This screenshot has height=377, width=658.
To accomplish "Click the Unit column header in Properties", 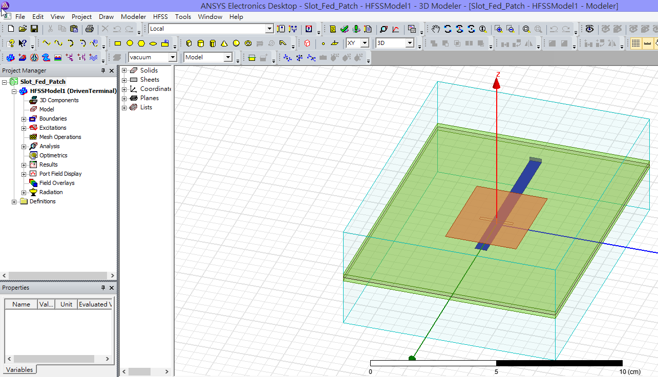I will [66, 304].
